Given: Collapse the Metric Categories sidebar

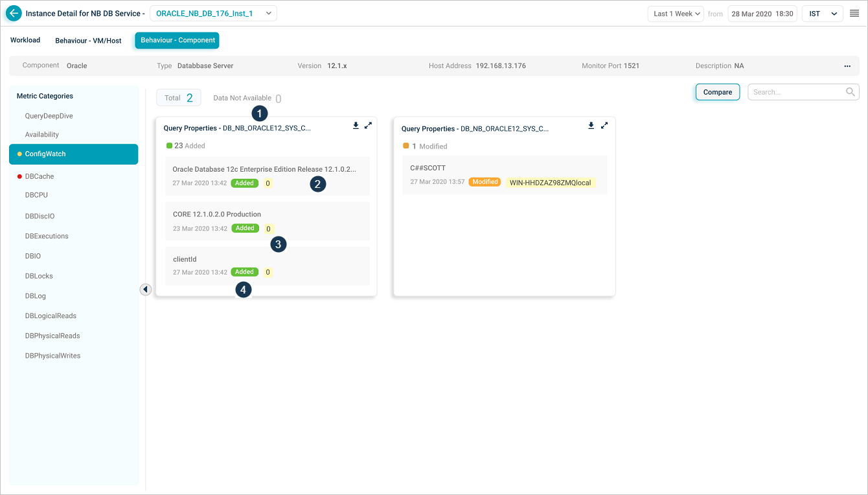Looking at the screenshot, I should [x=145, y=290].
